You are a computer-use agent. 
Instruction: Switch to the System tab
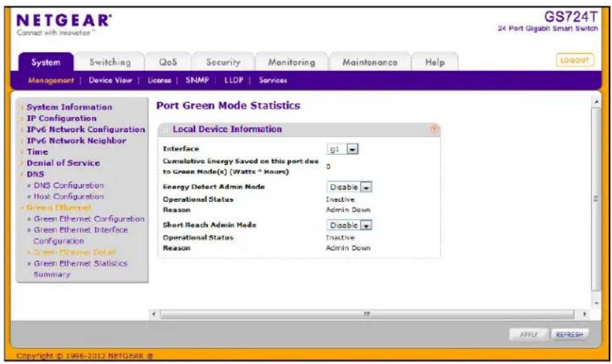coord(46,62)
